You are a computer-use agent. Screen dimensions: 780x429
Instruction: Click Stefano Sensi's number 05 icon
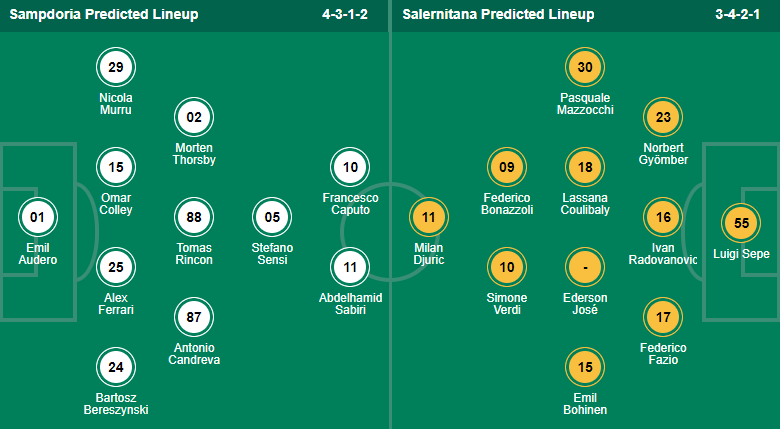coord(272,216)
